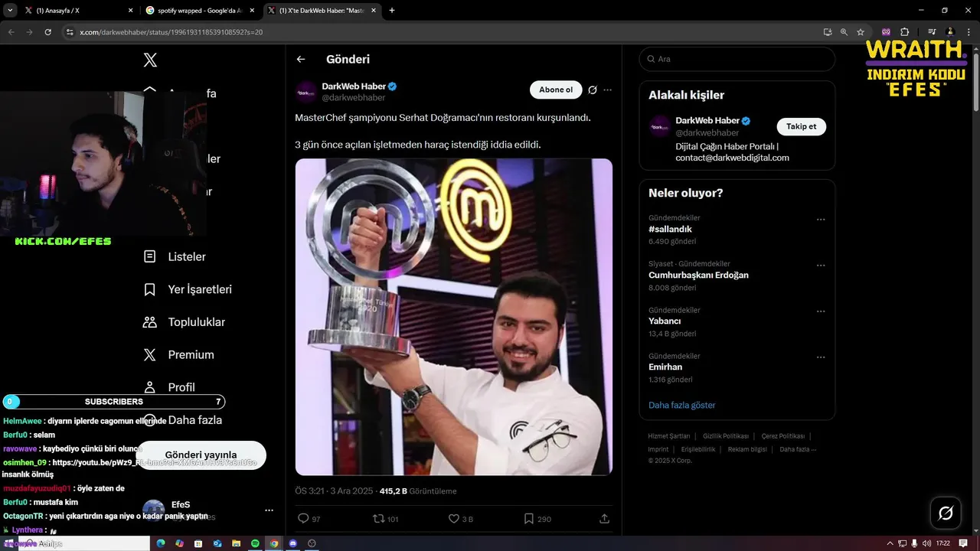Click the X logo in sidebar
The width and height of the screenshot is (980, 551).
pyautogui.click(x=150, y=60)
